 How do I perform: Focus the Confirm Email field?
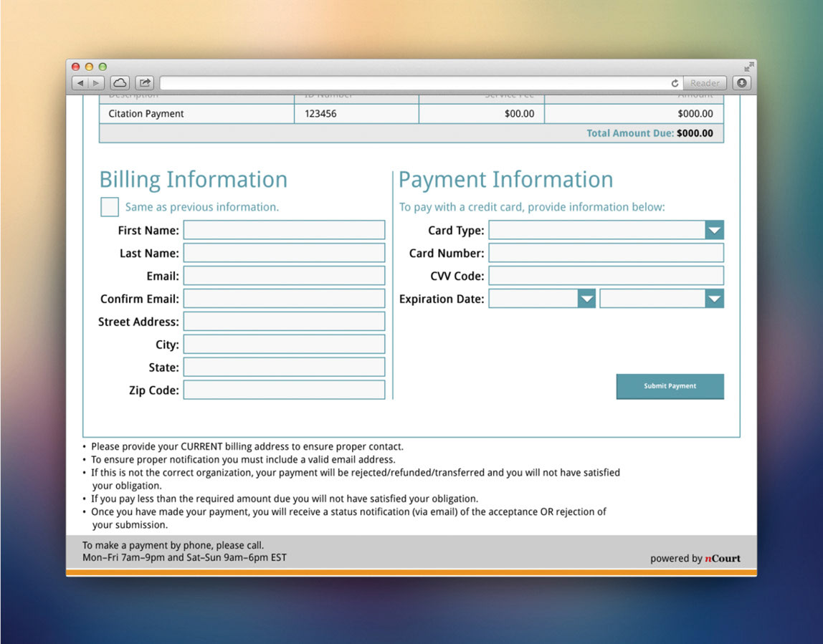click(284, 299)
